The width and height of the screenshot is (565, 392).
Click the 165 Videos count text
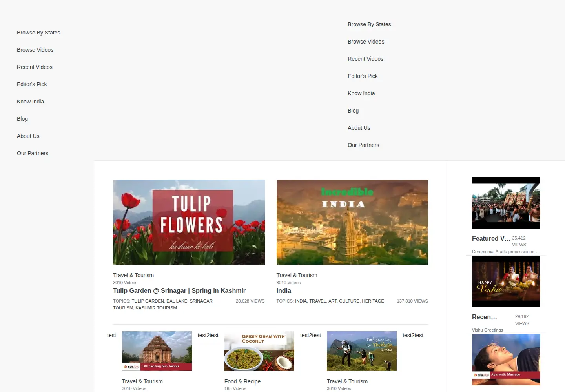(235, 388)
